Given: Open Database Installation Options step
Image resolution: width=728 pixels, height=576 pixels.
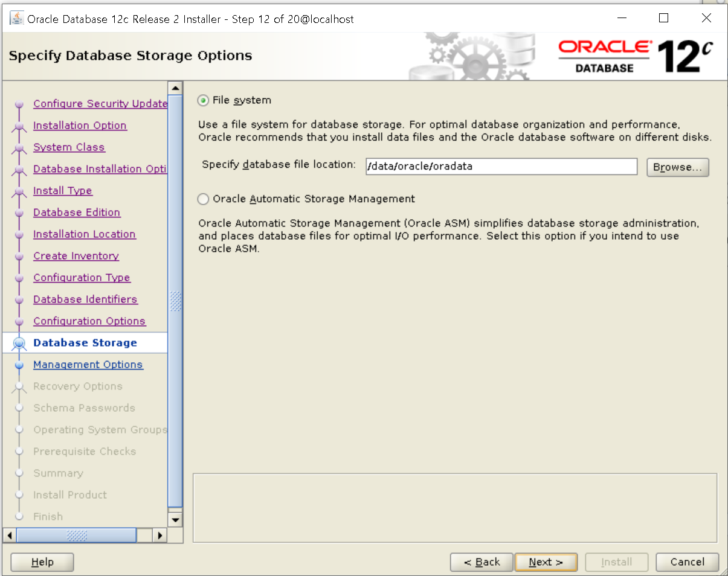Looking at the screenshot, I should (x=100, y=169).
